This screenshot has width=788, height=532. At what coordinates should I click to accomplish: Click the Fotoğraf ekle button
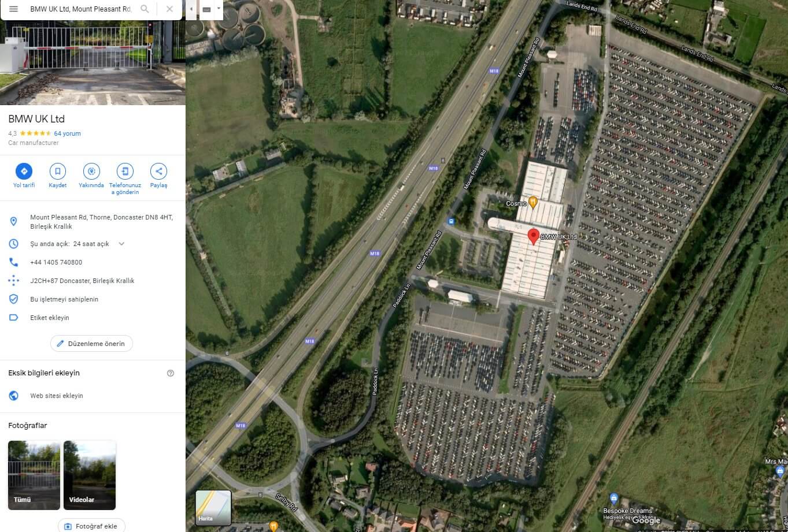pyautogui.click(x=91, y=526)
